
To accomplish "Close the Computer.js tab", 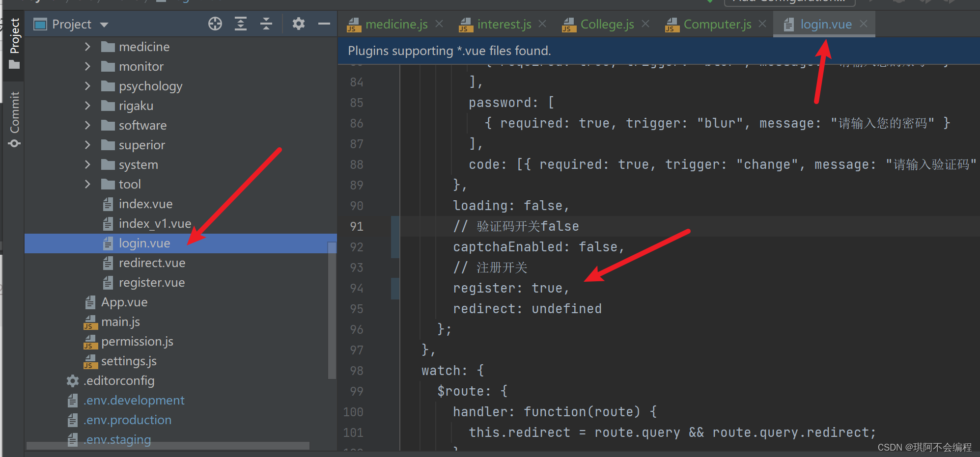I will [x=762, y=24].
